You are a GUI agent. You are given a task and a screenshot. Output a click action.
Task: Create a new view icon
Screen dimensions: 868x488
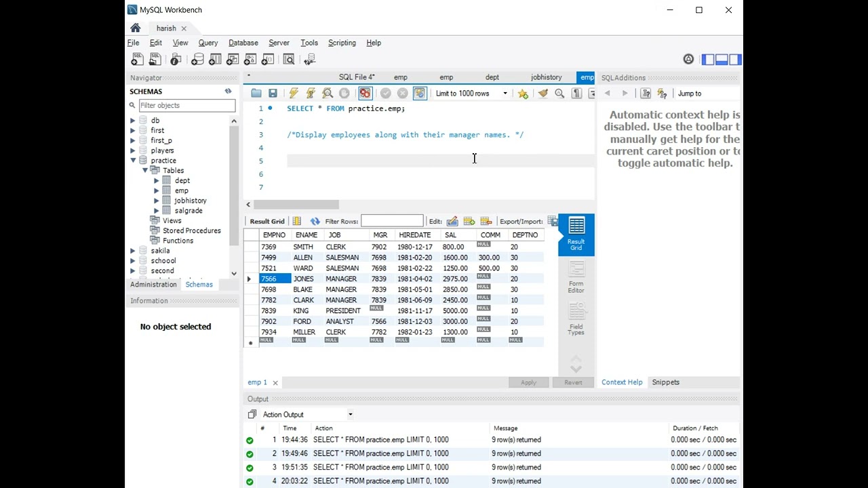tap(233, 60)
